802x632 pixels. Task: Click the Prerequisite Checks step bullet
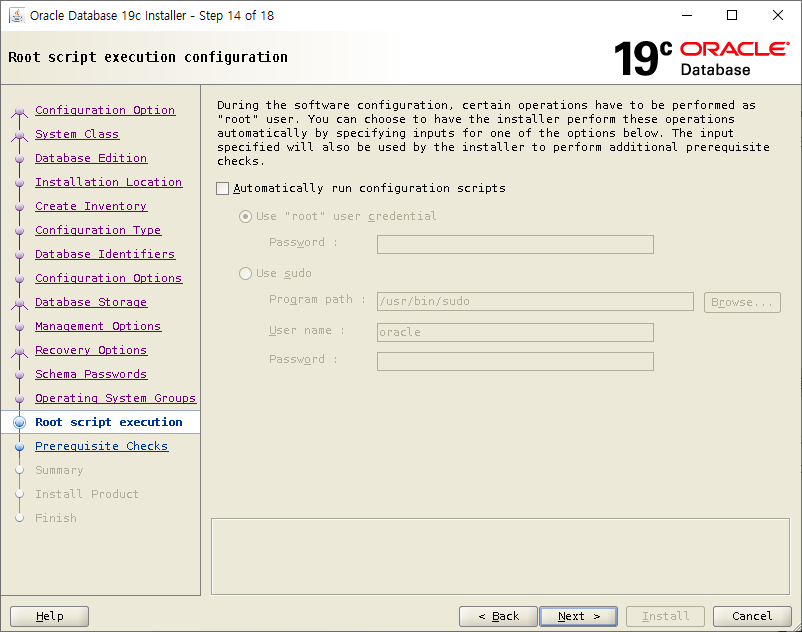tap(19, 446)
